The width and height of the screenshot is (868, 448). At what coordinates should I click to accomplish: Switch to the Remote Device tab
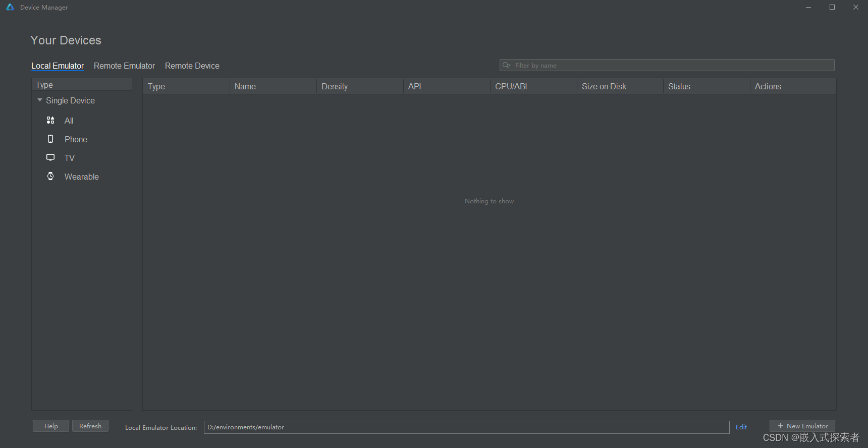coord(192,66)
